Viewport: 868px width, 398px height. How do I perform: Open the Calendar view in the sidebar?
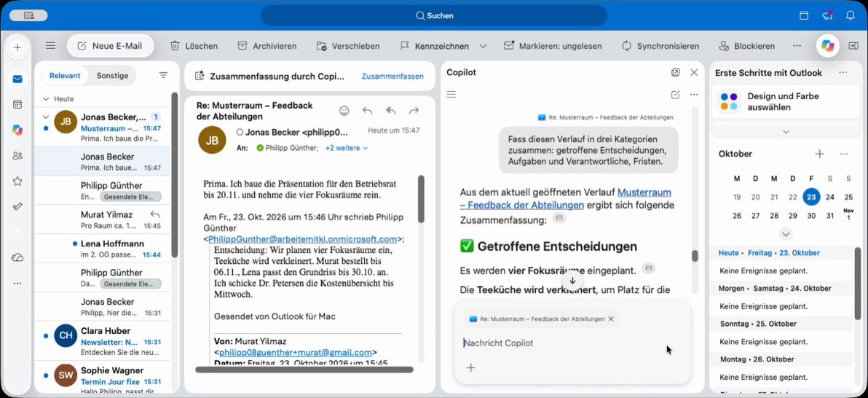pyautogui.click(x=17, y=104)
